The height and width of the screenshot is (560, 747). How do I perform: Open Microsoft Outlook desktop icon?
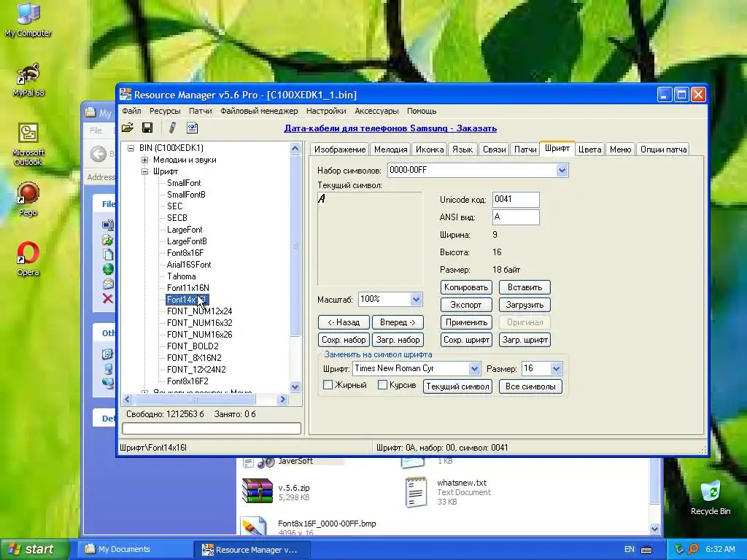coord(28,144)
